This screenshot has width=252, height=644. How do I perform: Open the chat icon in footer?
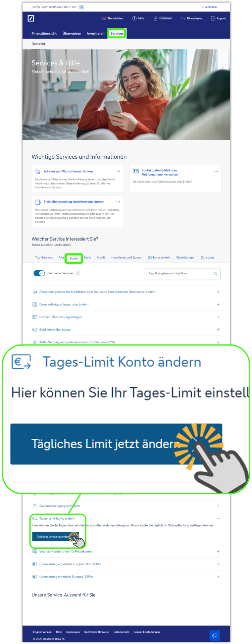215,635
